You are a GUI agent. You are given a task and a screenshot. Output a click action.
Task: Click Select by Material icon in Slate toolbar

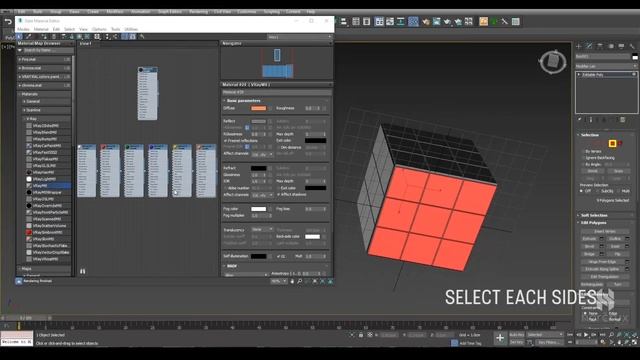[142, 37]
